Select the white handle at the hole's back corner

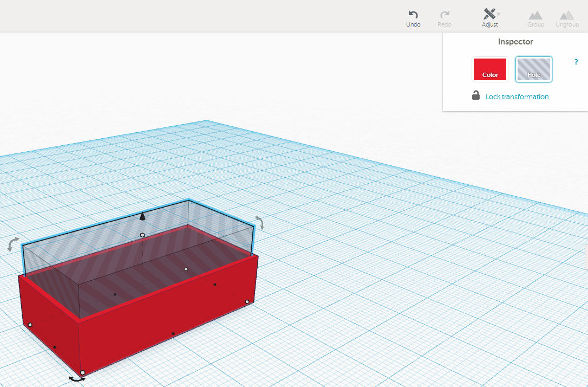[x=186, y=269]
